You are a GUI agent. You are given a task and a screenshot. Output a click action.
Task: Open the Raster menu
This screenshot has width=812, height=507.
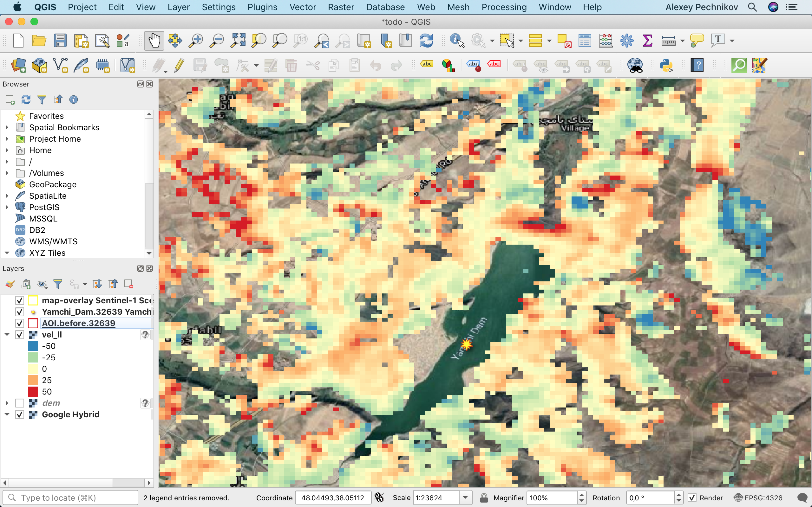(341, 7)
